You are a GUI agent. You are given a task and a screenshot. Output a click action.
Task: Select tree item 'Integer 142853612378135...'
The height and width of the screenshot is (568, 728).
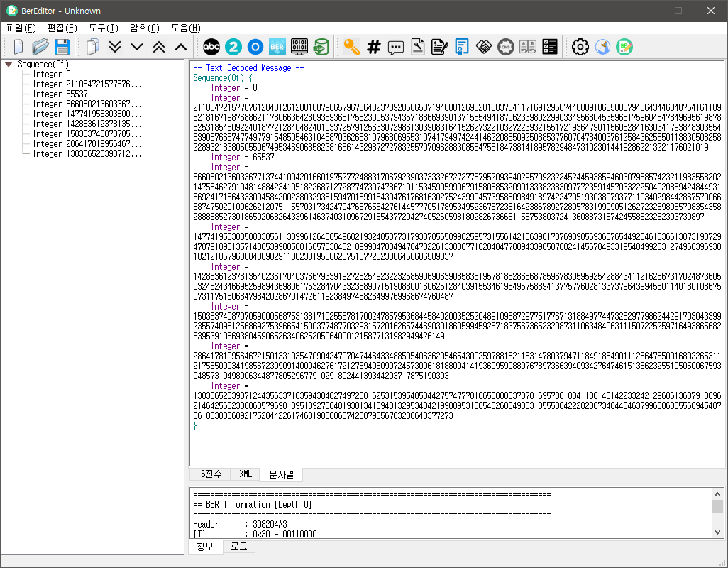pos(88,124)
